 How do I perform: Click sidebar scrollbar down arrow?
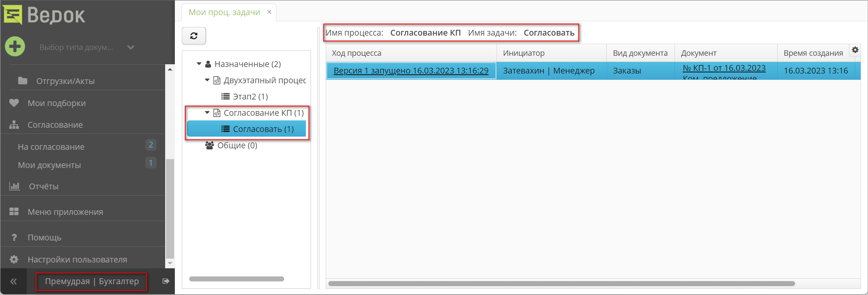pos(170,263)
